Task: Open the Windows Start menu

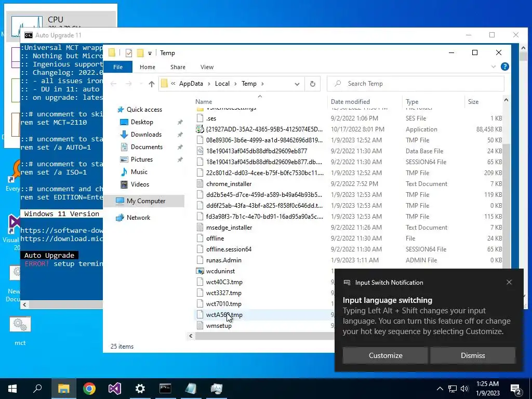Action: pos(12,389)
